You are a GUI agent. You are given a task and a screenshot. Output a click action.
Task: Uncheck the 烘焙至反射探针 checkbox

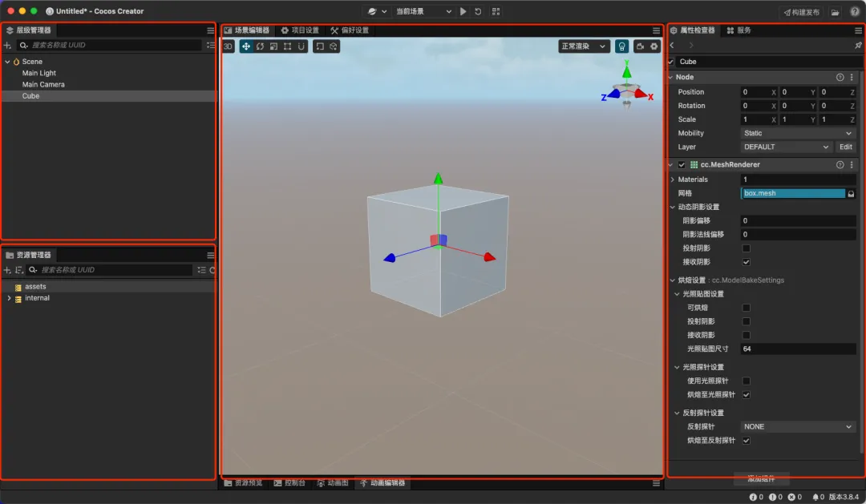pyautogui.click(x=747, y=441)
